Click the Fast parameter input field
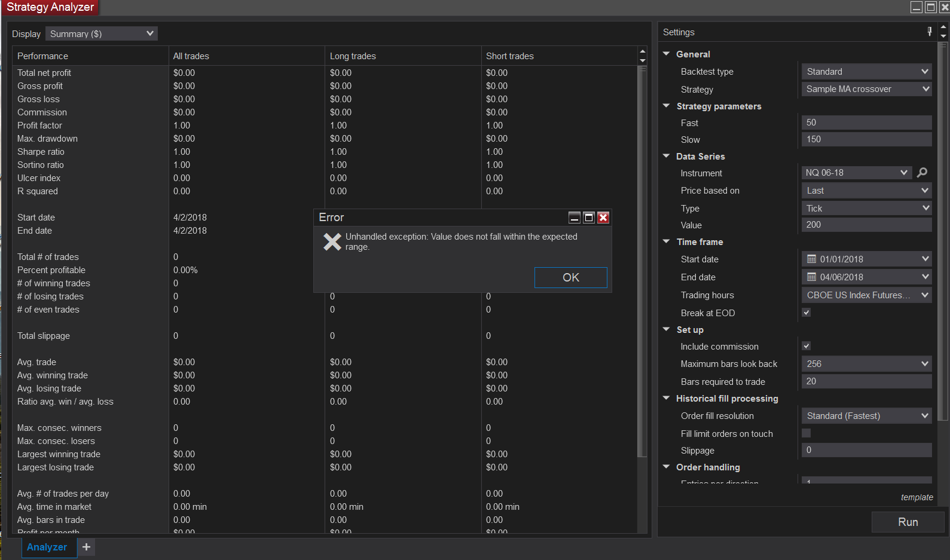 pyautogui.click(x=866, y=123)
